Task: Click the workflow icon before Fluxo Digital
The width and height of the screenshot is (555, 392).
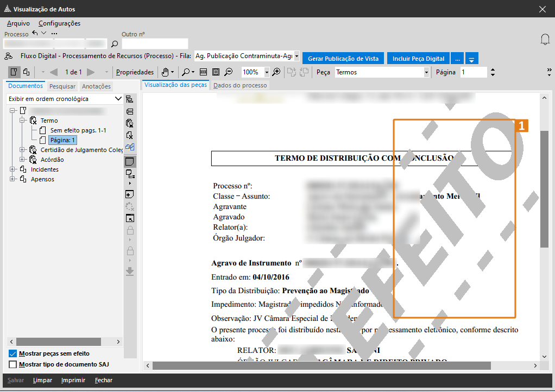Action: [x=9, y=56]
